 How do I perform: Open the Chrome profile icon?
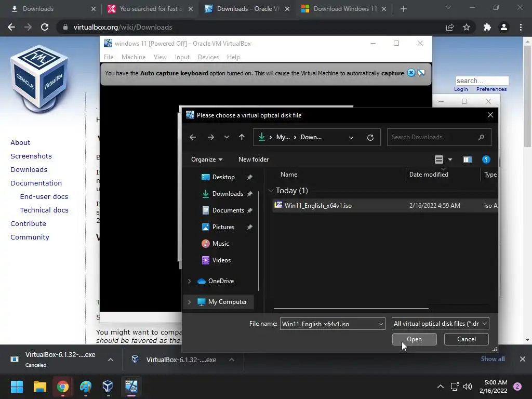(x=504, y=27)
